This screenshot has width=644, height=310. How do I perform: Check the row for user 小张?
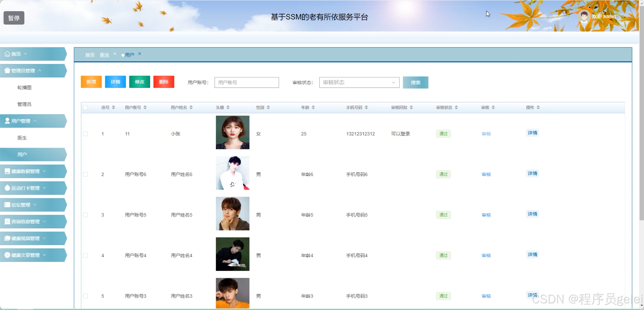tap(85, 134)
